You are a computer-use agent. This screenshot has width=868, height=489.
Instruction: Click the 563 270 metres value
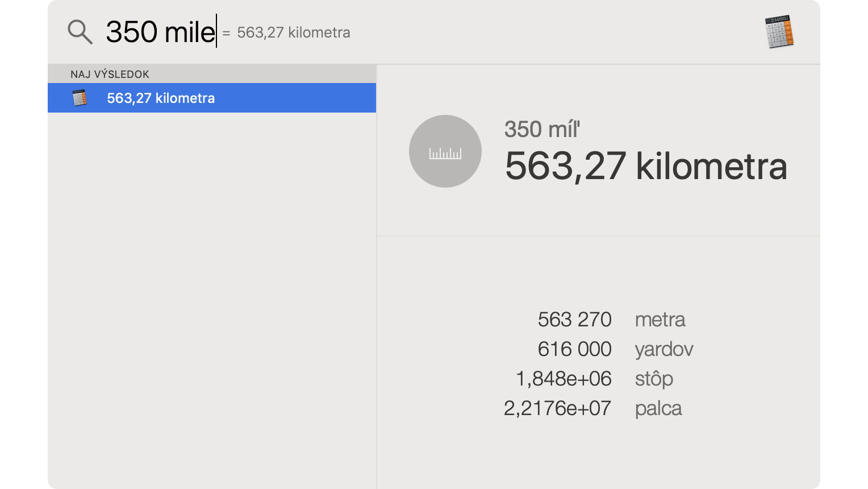574,320
